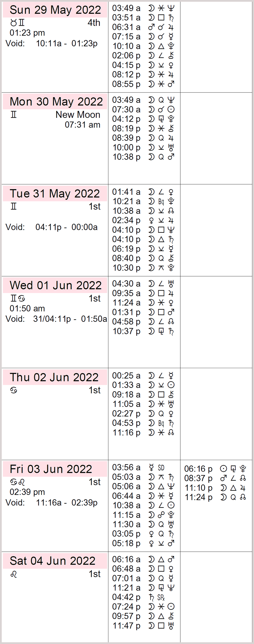
Task: Select the Cancer glyph under Thursday
Action: coord(14,390)
